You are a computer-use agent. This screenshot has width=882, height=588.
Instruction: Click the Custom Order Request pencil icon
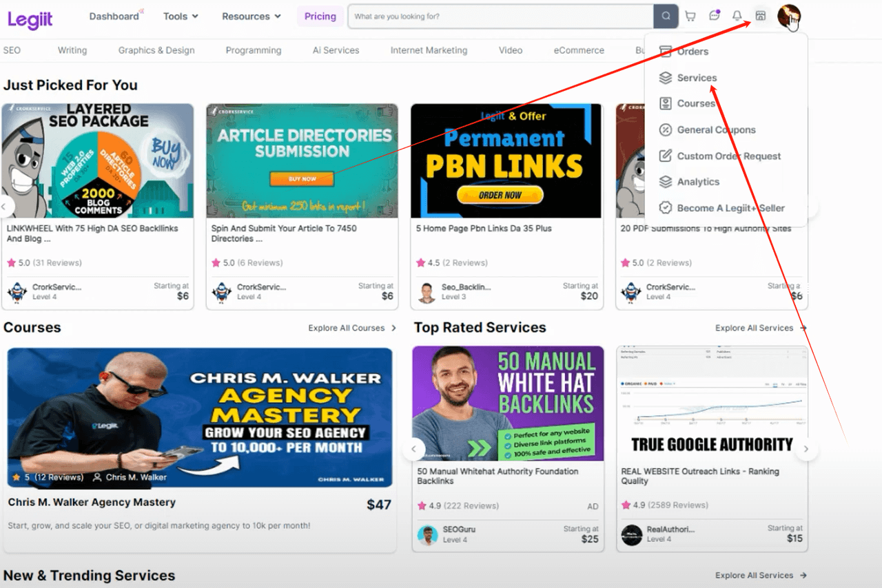665,156
